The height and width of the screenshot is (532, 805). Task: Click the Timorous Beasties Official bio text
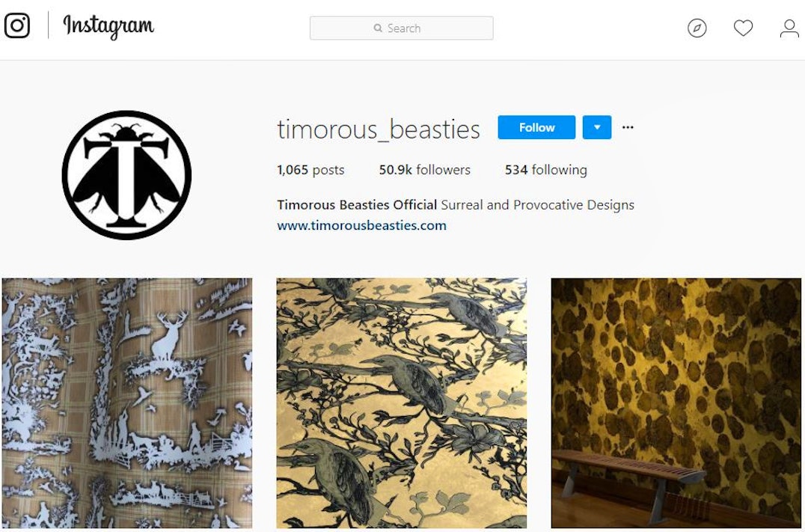click(x=357, y=205)
